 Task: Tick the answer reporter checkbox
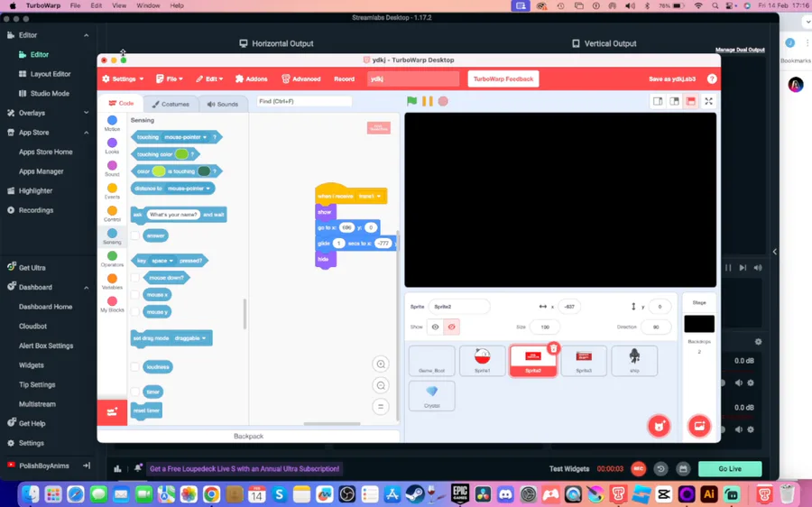[134, 235]
